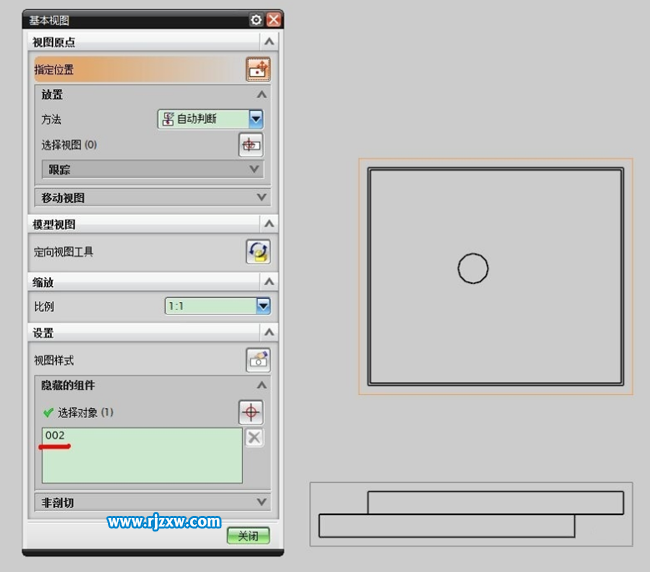Click the lower rectangle in the side view

[446, 526]
